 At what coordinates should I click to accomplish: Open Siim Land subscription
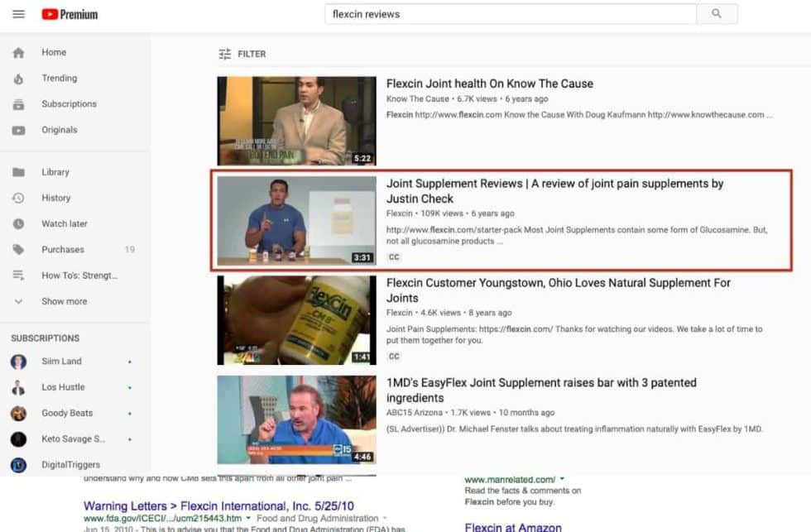(61, 362)
